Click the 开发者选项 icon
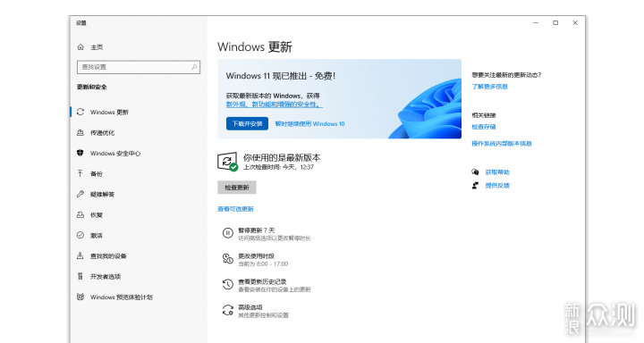The image size is (644, 343). (x=80, y=276)
